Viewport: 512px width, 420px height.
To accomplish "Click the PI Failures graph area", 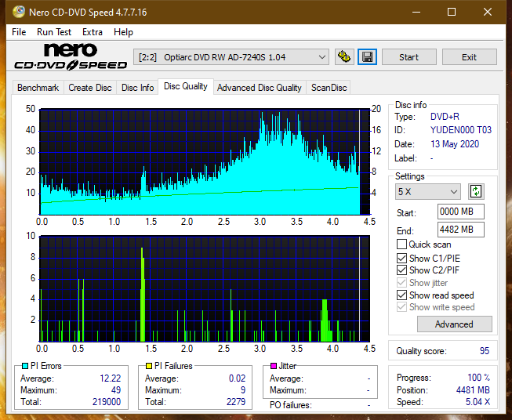I will tap(205, 288).
